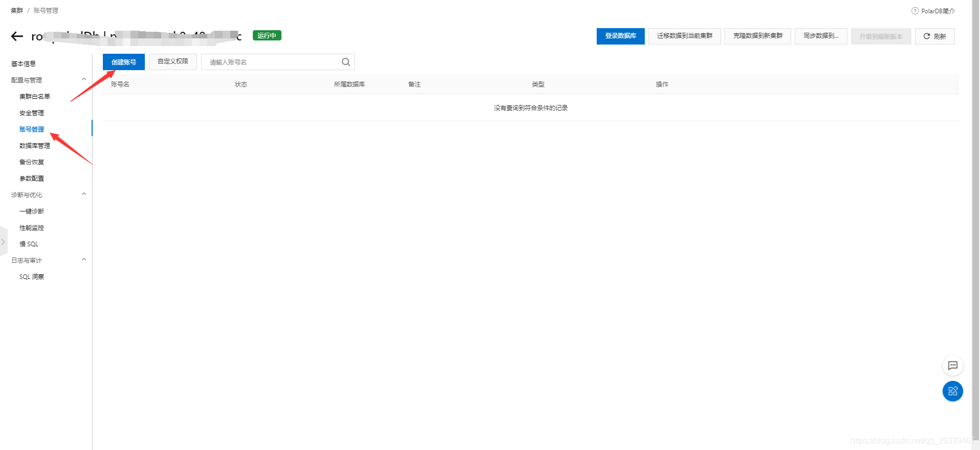980x450 pixels.
Task: Open the chat feedback floating icon
Action: (952, 366)
